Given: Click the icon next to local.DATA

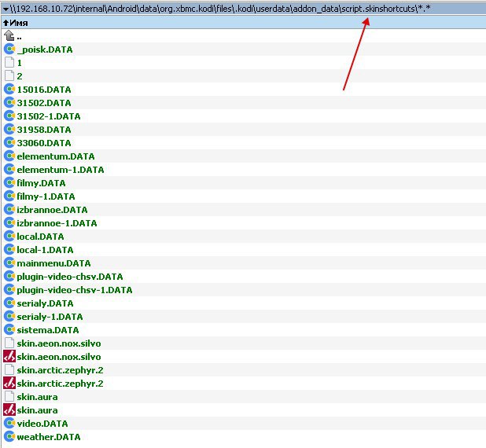Looking at the screenshot, I should [9, 236].
